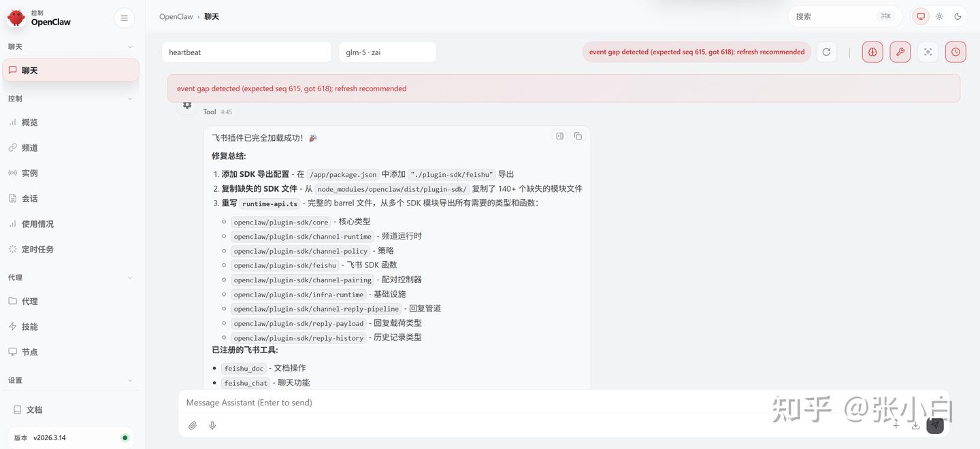Viewport: 980px width, 449px height.
Task: Click the feishu_doc tool entry
Action: tap(244, 369)
